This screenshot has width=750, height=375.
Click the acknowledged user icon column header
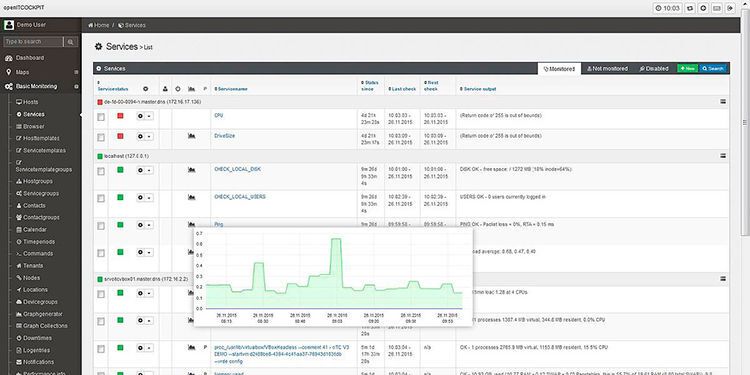pyautogui.click(x=165, y=88)
